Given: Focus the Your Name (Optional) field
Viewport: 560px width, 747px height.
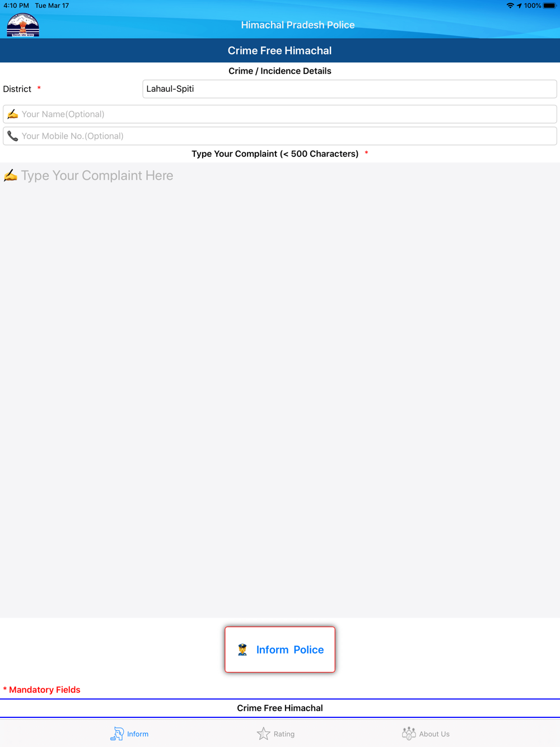Looking at the screenshot, I should [x=280, y=114].
